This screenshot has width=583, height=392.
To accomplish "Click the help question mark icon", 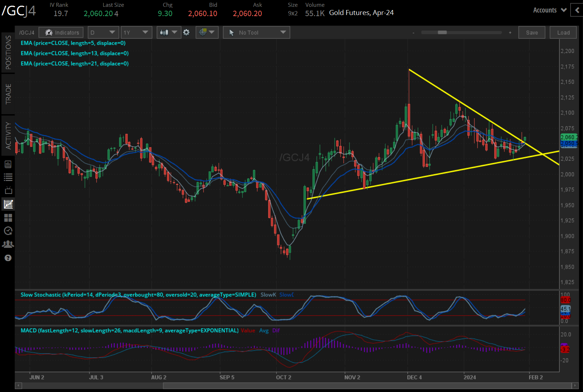I will coord(8,258).
